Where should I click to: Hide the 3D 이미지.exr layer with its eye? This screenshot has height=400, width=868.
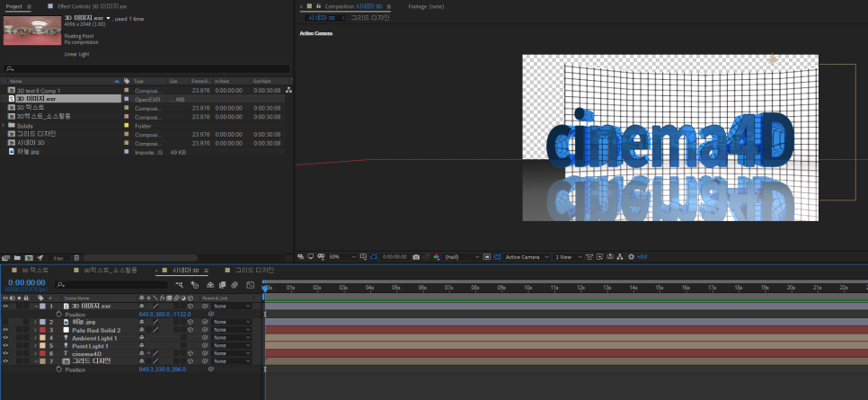click(5, 306)
